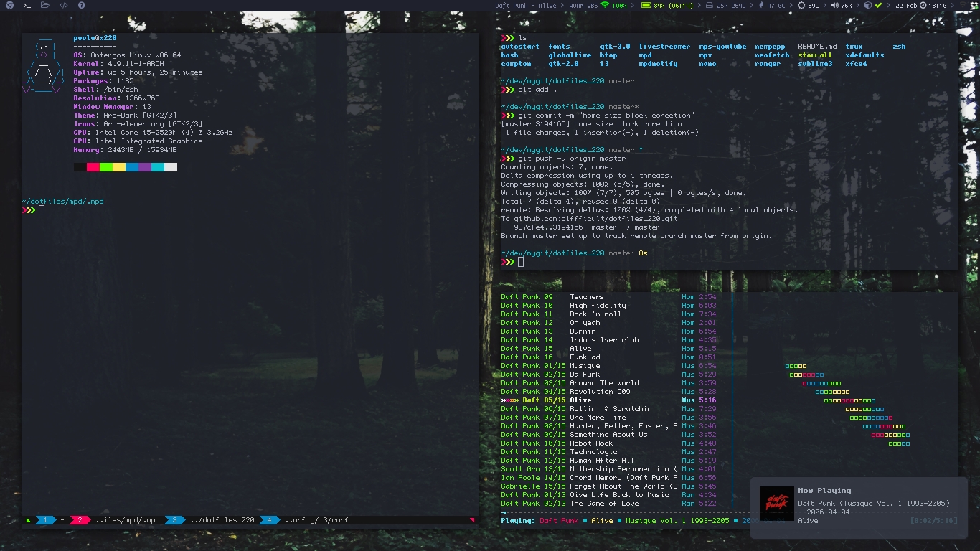Click the 22 Feb date in the bar
Image resolution: width=980 pixels, height=551 pixels.
click(906, 6)
